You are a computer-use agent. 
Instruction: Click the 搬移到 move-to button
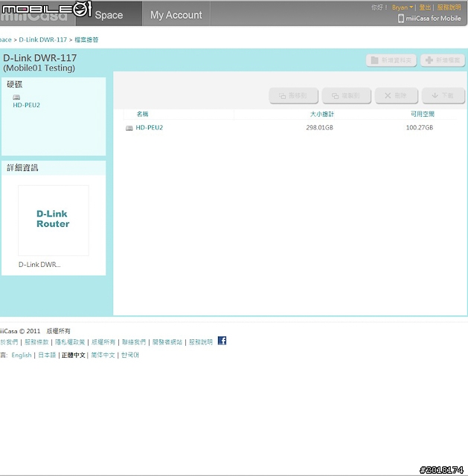click(x=293, y=96)
